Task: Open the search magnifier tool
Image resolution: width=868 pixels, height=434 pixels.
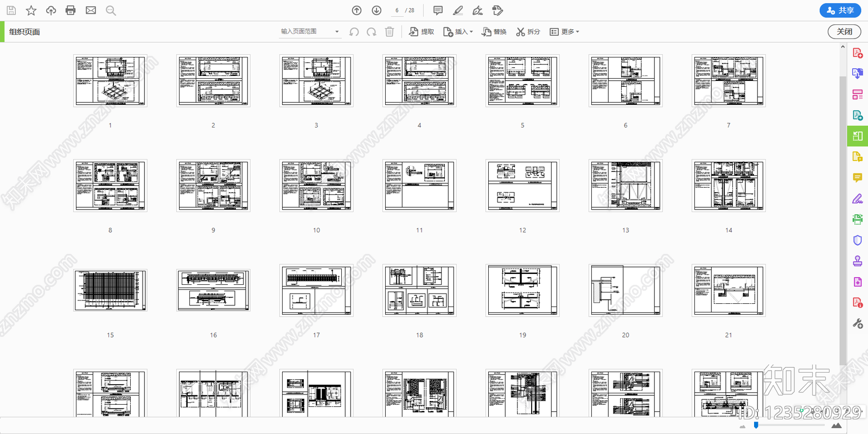Action: 111,10
